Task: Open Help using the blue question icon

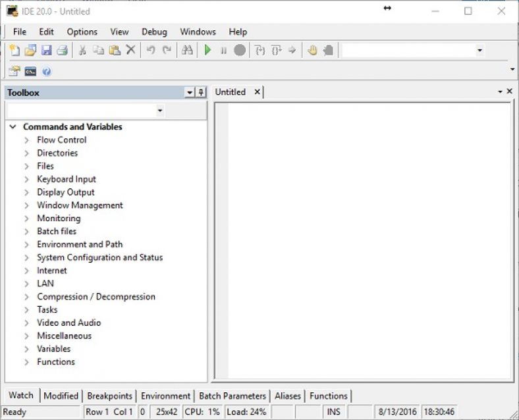Action: pos(47,71)
